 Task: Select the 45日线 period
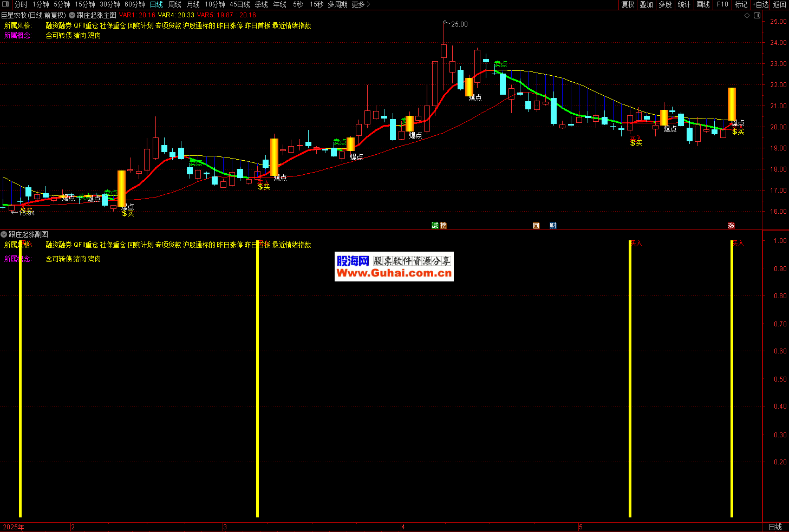tap(240, 4)
